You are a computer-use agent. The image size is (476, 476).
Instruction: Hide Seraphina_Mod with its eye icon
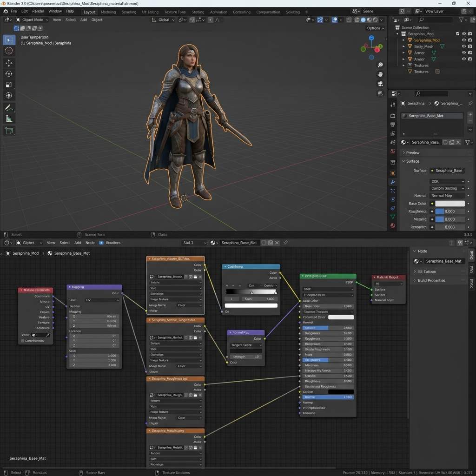[x=463, y=40]
